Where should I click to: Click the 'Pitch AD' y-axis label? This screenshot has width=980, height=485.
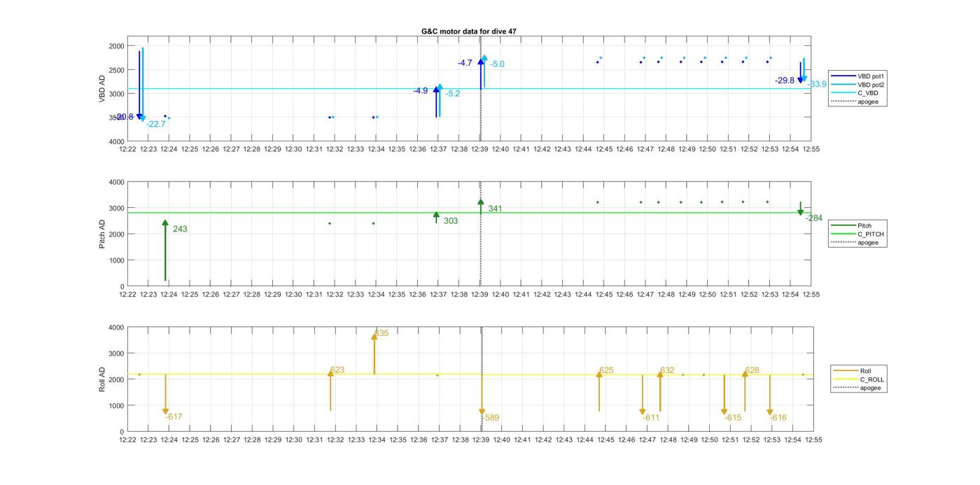pos(102,234)
